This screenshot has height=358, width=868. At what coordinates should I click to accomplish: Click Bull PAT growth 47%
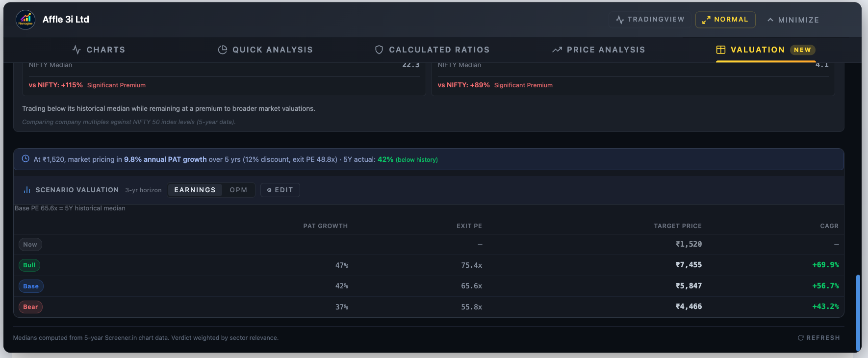pyautogui.click(x=342, y=265)
